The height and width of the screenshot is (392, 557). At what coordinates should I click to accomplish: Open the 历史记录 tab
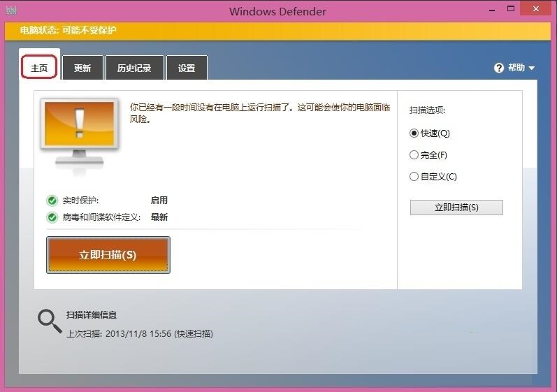click(x=134, y=68)
